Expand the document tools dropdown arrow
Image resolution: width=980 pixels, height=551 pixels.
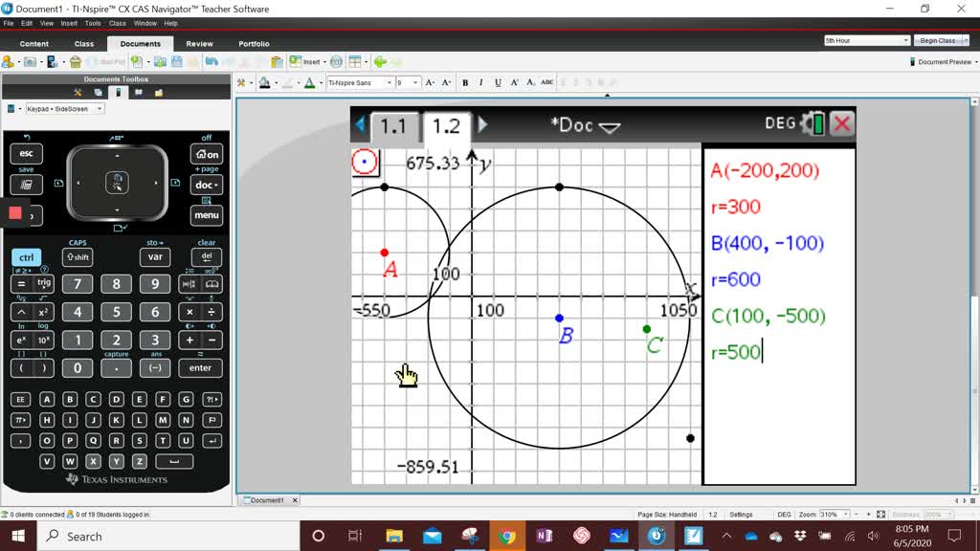(x=251, y=83)
